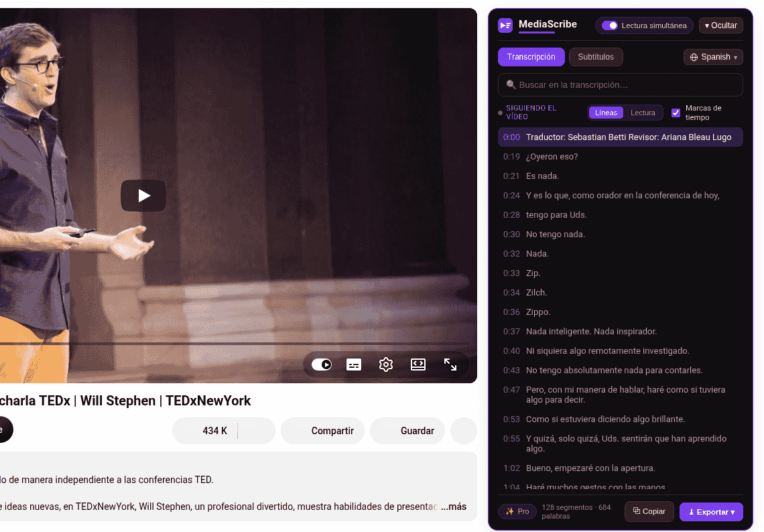
Task: Select 'No tengo absolutamente nada para contarles.' line
Action: pyautogui.click(x=621, y=371)
